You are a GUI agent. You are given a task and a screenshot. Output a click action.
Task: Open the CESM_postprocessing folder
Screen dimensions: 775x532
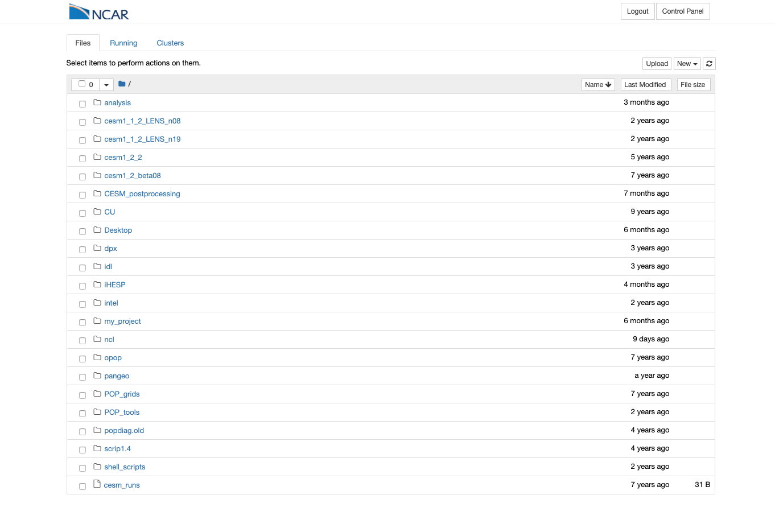[x=142, y=194]
